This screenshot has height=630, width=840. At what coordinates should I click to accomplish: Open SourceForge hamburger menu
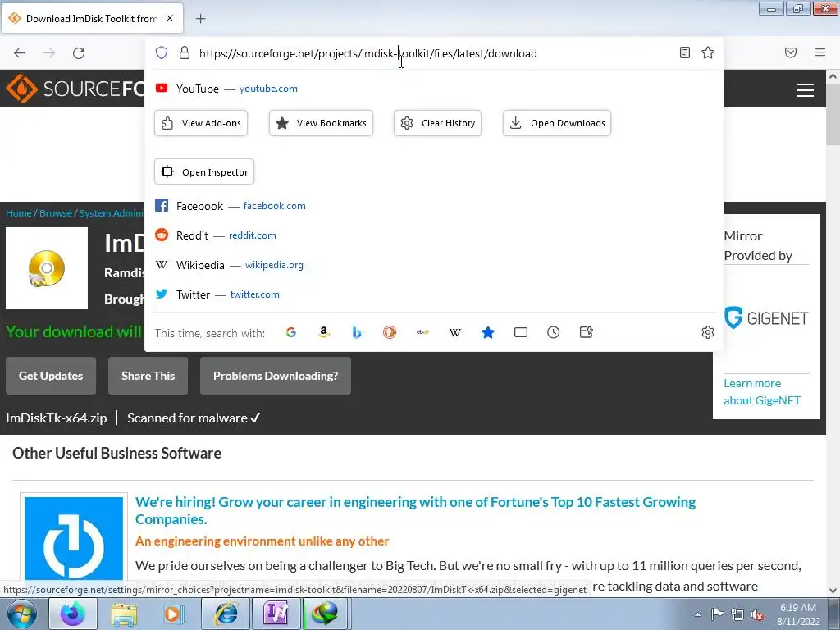[806, 90]
